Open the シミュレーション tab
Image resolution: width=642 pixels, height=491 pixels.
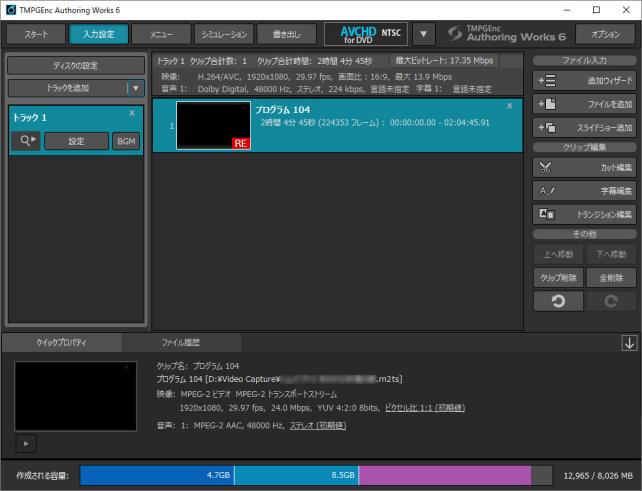pyautogui.click(x=224, y=34)
